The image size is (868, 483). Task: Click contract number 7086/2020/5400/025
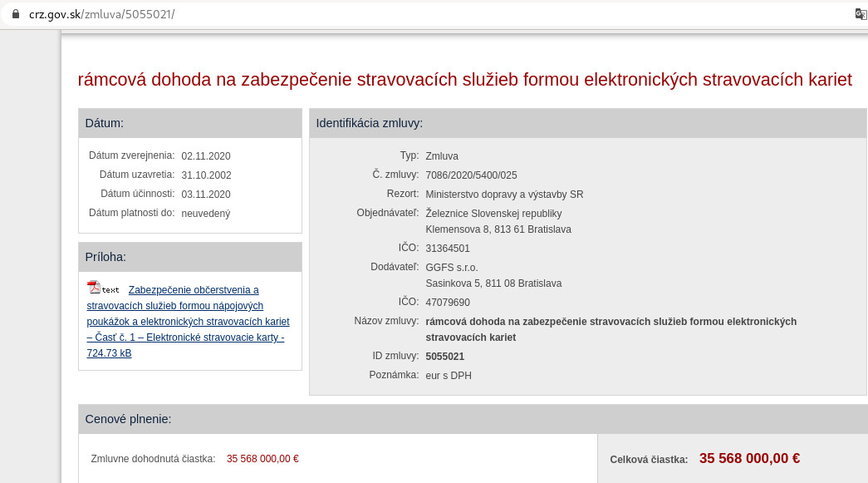tap(471, 175)
